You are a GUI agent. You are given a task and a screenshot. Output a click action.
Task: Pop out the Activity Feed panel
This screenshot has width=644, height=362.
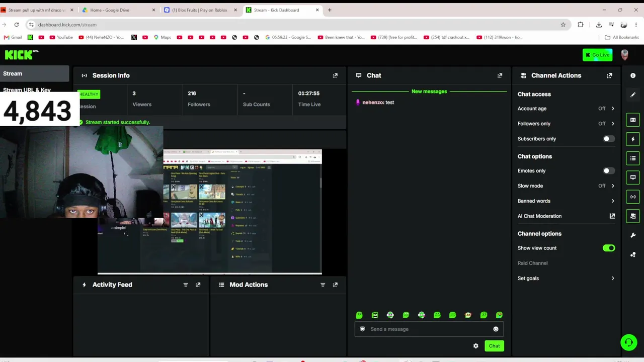click(198, 285)
